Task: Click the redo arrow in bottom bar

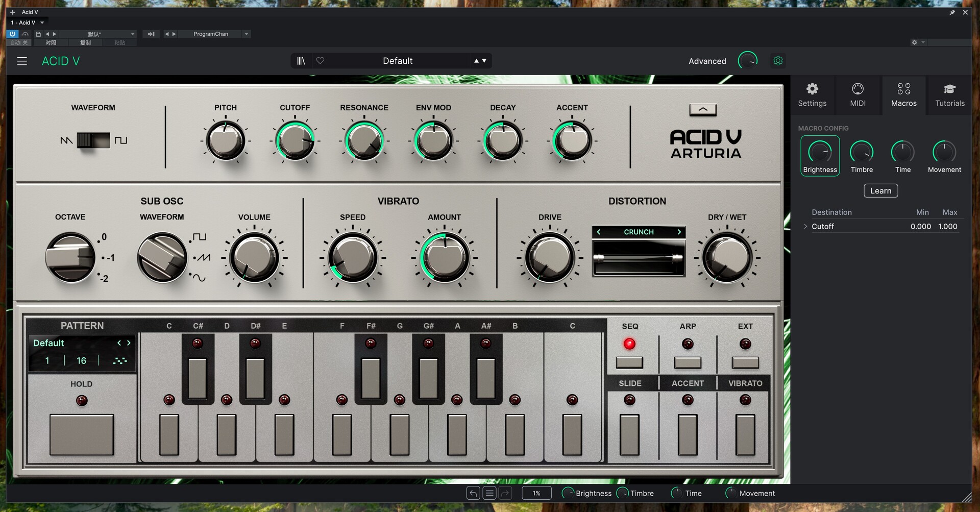Action: click(505, 493)
